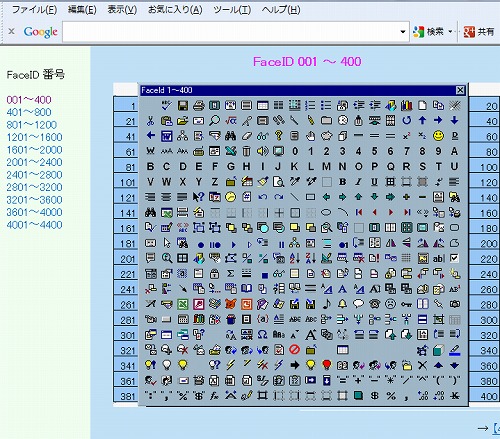Expand the 検索 button dropdown arrow

point(450,32)
